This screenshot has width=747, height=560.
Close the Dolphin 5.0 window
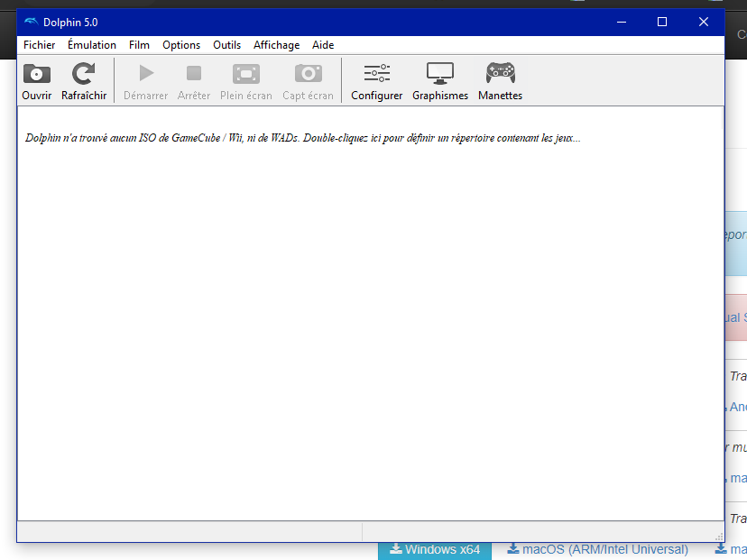tap(703, 22)
